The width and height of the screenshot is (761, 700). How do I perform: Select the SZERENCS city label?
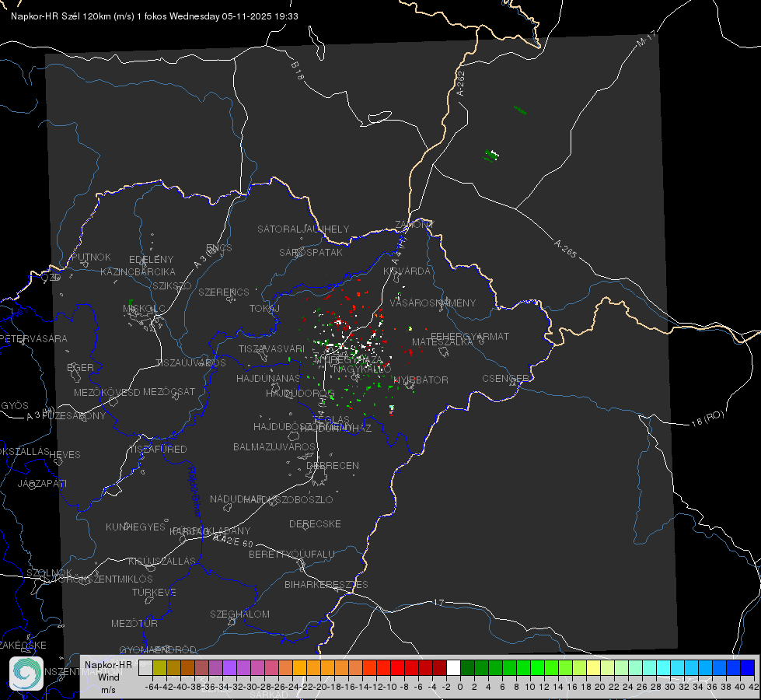(224, 292)
